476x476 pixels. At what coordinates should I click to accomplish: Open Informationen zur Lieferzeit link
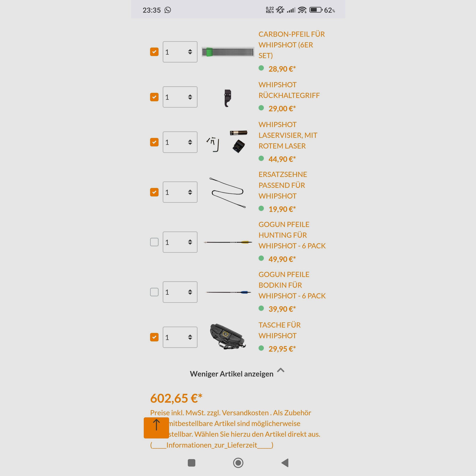(212, 445)
